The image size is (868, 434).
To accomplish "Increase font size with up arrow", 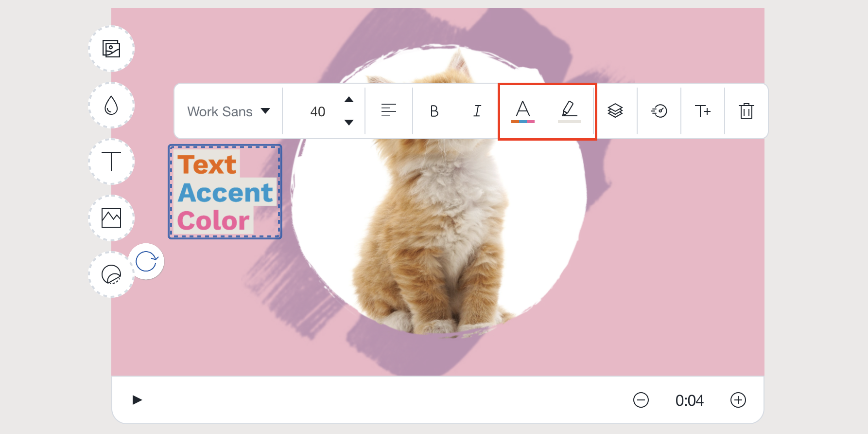I will click(x=349, y=100).
